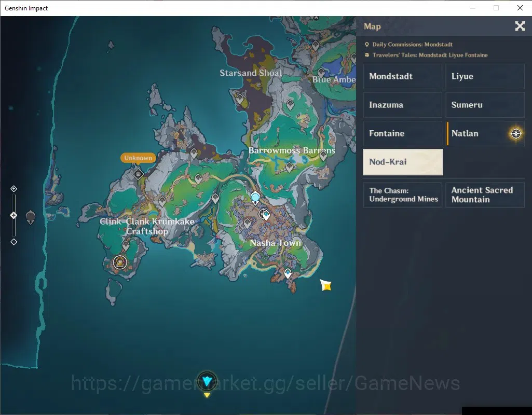The image size is (532, 415).
Task: Select waypoint on dark shoal below Starsand Shoal
Action: (240, 99)
